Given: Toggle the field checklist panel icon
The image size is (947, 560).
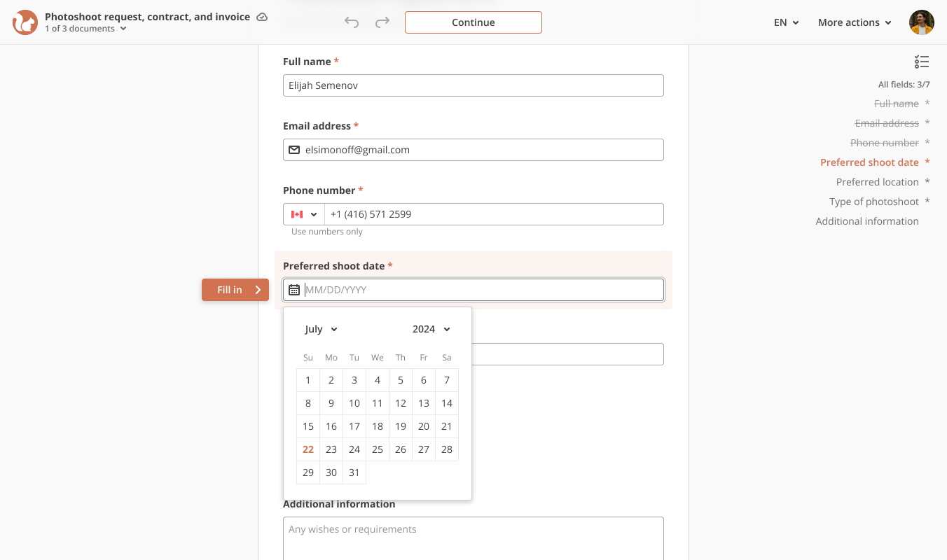Looking at the screenshot, I should point(922,62).
